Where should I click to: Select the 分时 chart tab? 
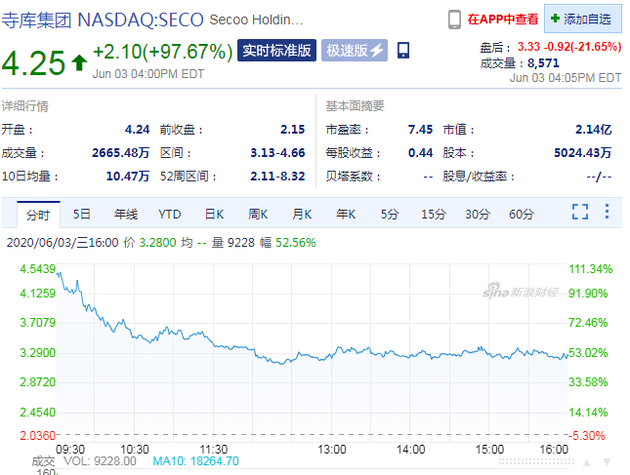click(38, 215)
